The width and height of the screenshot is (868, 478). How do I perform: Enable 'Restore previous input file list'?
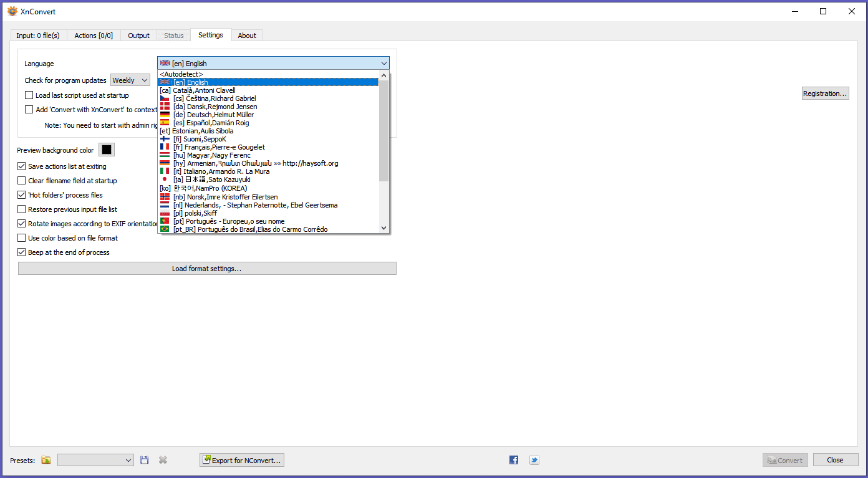point(22,209)
